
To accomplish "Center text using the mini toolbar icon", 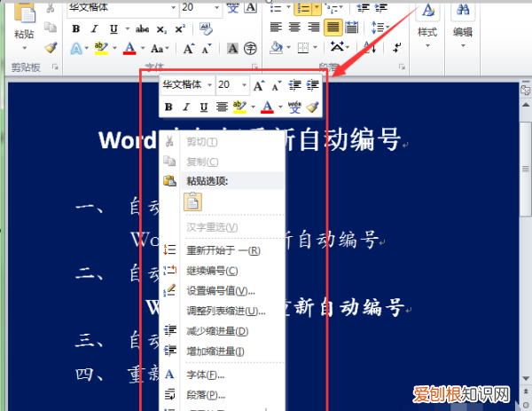I will click(222, 107).
